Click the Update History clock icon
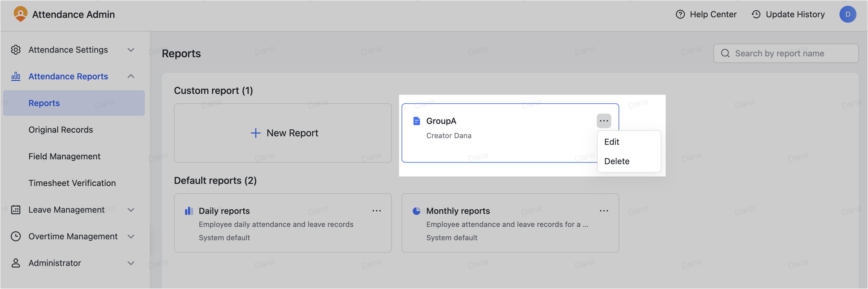Image resolution: width=868 pixels, height=289 pixels. [756, 14]
